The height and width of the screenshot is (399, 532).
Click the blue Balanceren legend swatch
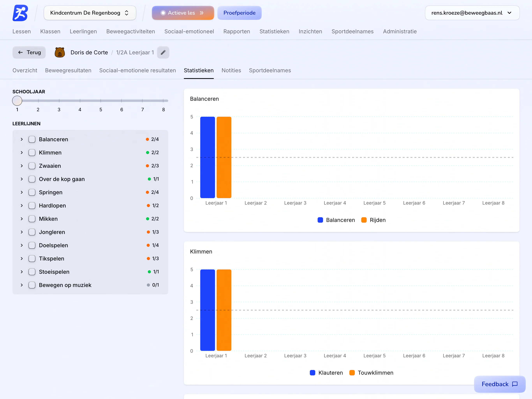[320, 220]
